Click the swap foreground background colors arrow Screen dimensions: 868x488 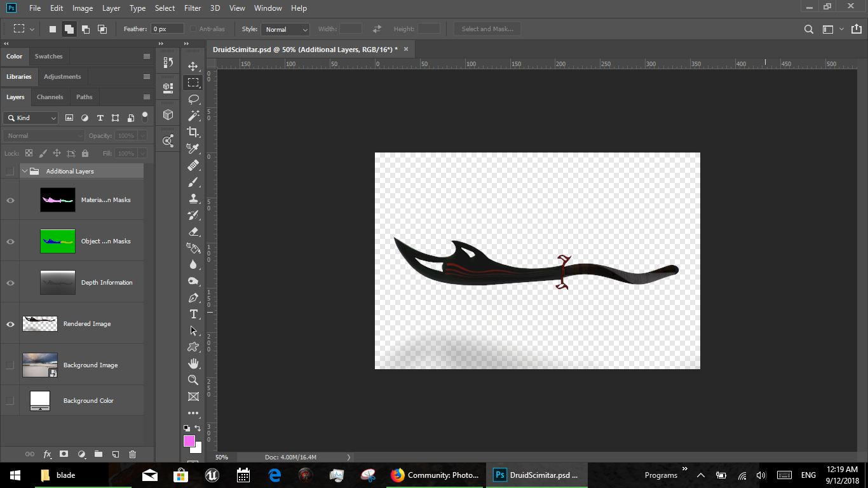[198, 428]
